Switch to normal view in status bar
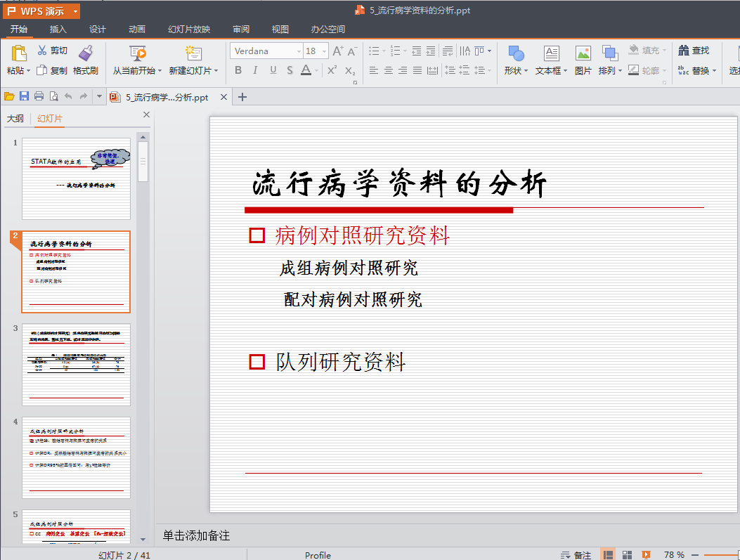Viewport: 740px width, 560px height. coord(609,555)
